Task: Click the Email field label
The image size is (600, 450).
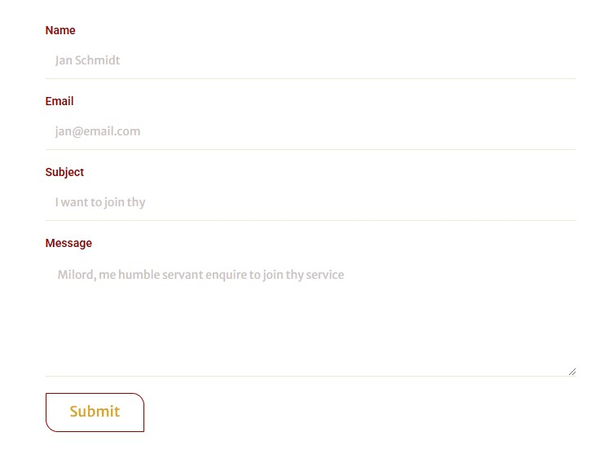Action: (x=59, y=101)
